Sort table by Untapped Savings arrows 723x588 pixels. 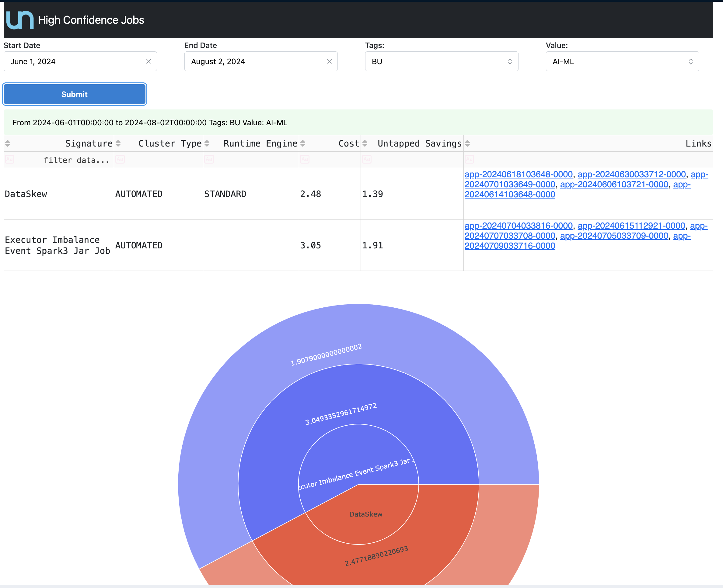pos(365,144)
